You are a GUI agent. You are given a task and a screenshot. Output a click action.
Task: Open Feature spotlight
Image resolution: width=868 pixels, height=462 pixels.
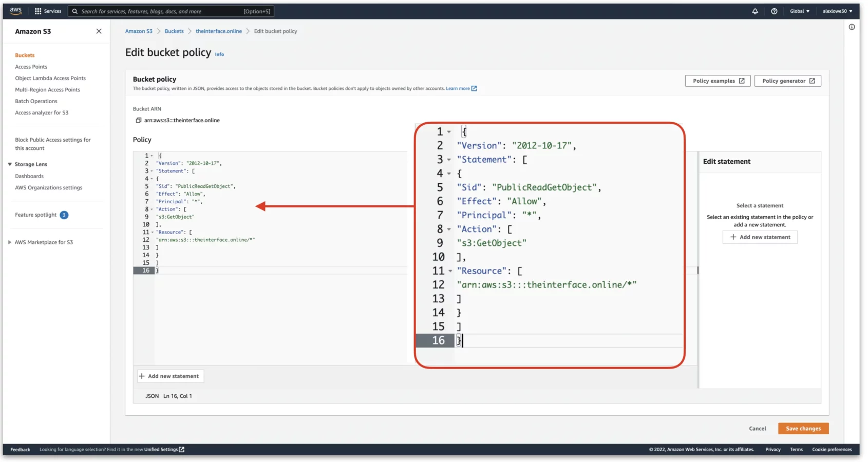pyautogui.click(x=35, y=215)
